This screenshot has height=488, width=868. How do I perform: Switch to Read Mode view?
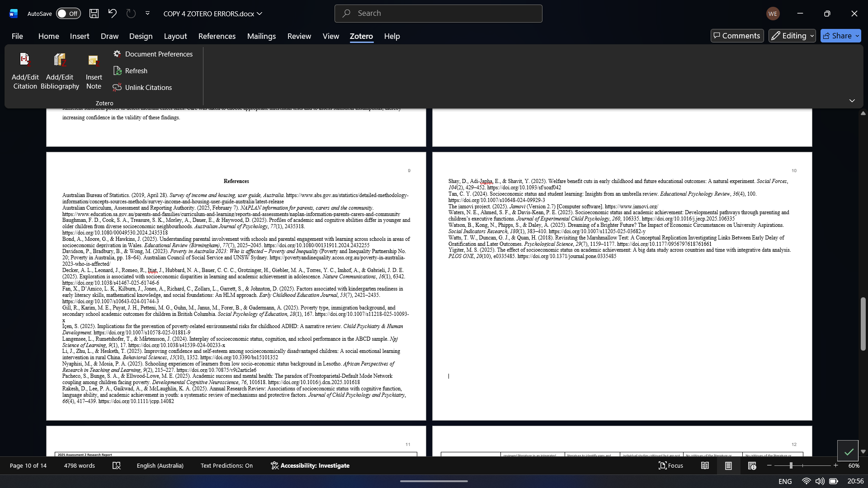(x=705, y=465)
